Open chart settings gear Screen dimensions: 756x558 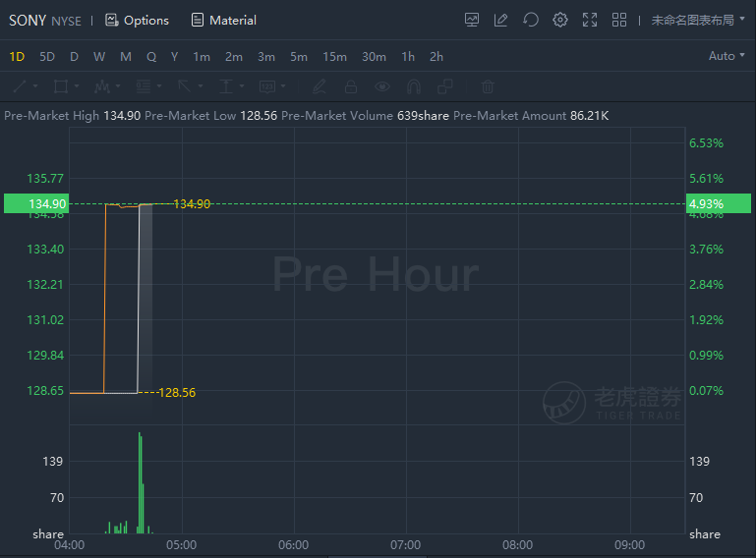[559, 21]
